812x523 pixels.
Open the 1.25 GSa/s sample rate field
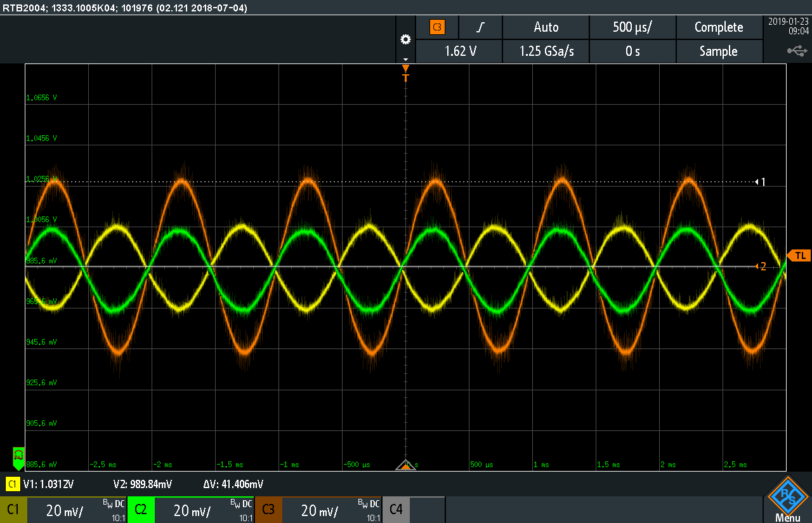(546, 51)
